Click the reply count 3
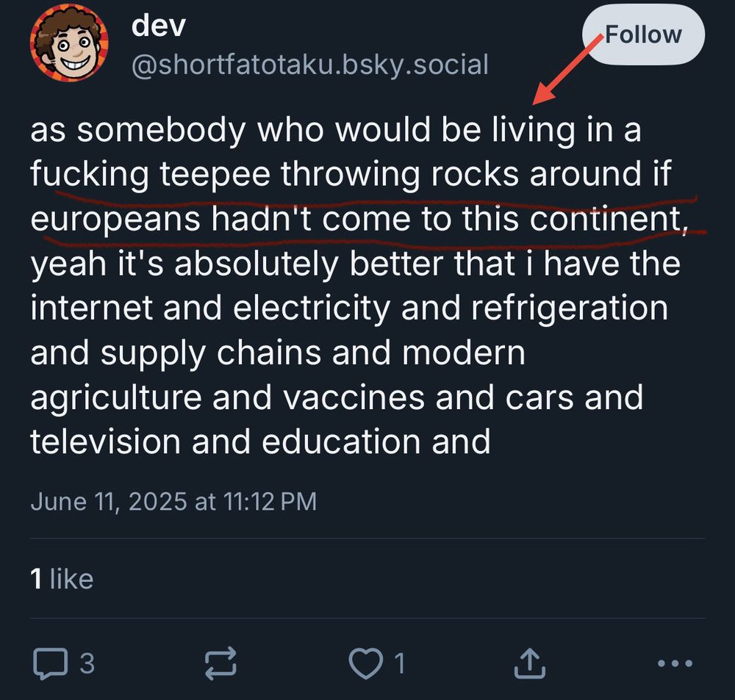The width and height of the screenshot is (735, 700). tap(87, 663)
